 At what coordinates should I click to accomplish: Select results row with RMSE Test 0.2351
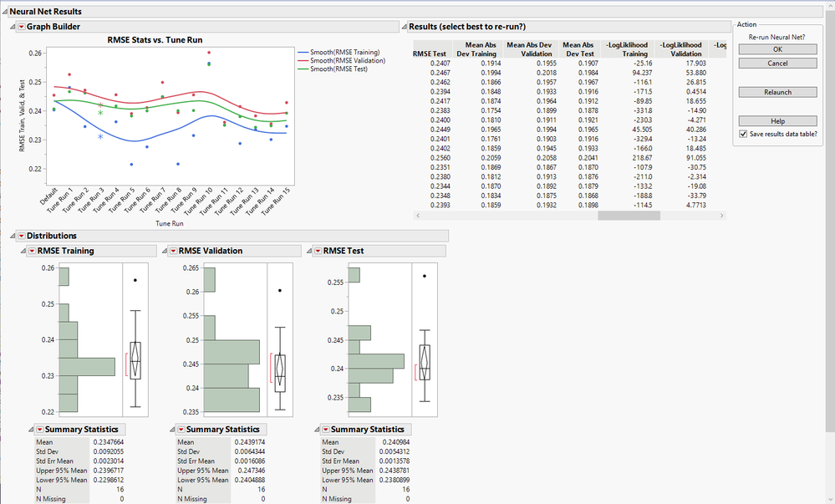(x=569, y=167)
